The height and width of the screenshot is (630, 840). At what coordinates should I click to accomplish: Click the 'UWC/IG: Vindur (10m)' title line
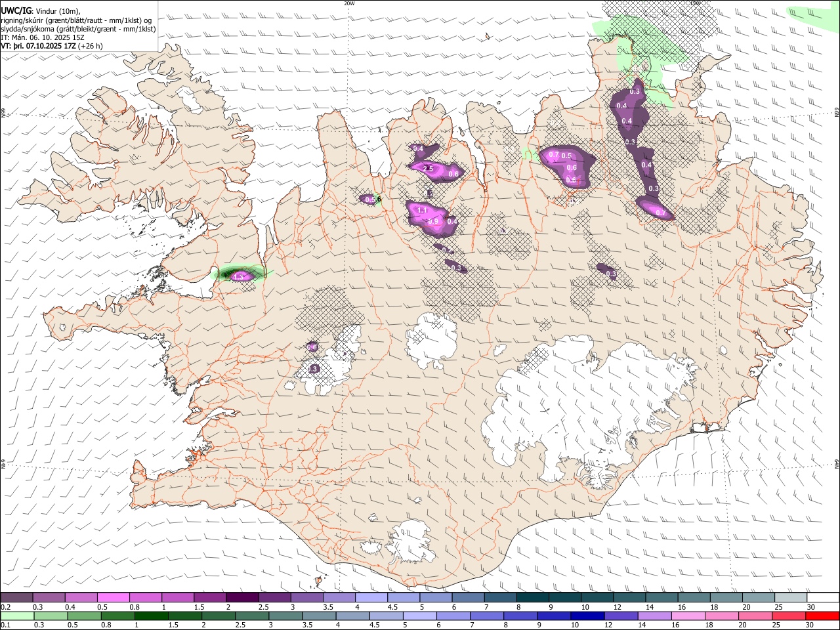(x=41, y=10)
